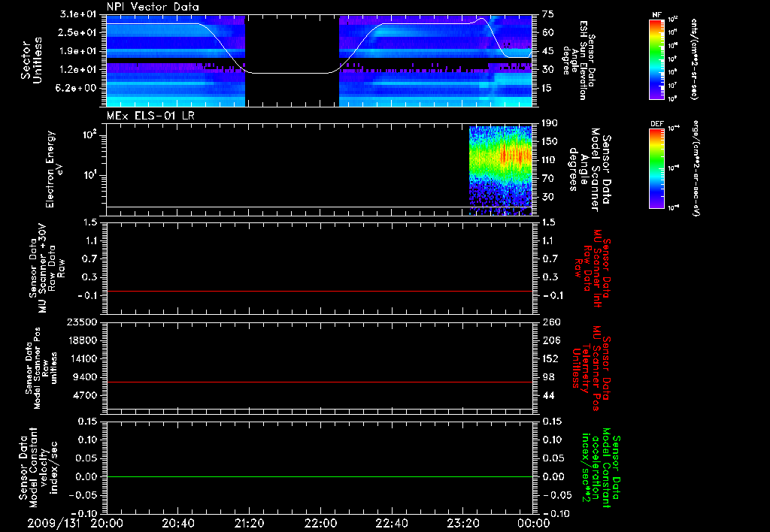Click the 150 scanner angle tick label
Viewport: 770px width, 532px height.
point(550,142)
